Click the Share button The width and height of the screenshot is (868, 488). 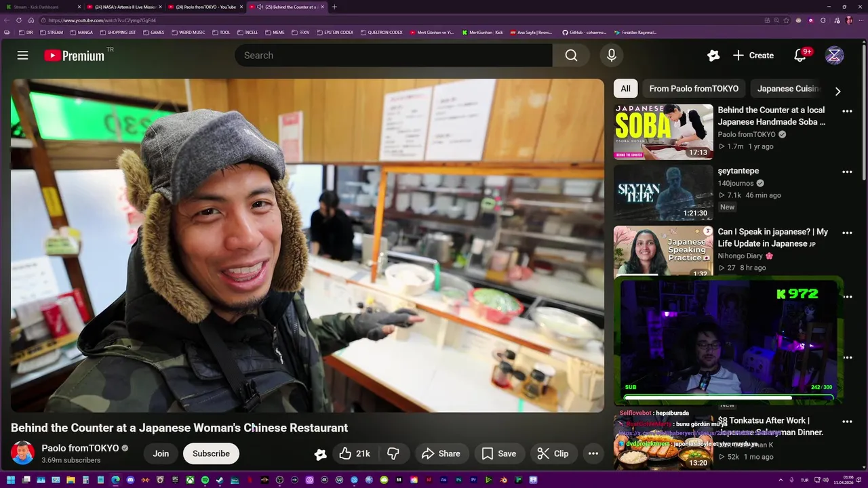pyautogui.click(x=441, y=453)
